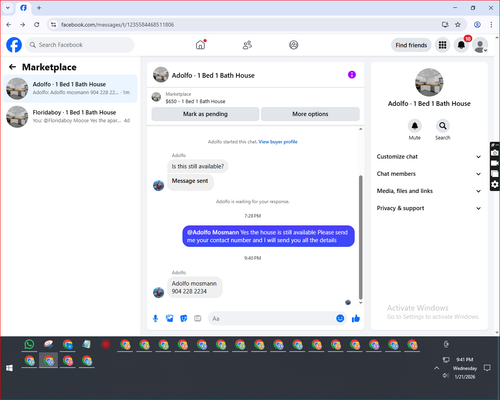Select the Floridaboy - 1 Bed 1 Bath House conversation

(70, 117)
